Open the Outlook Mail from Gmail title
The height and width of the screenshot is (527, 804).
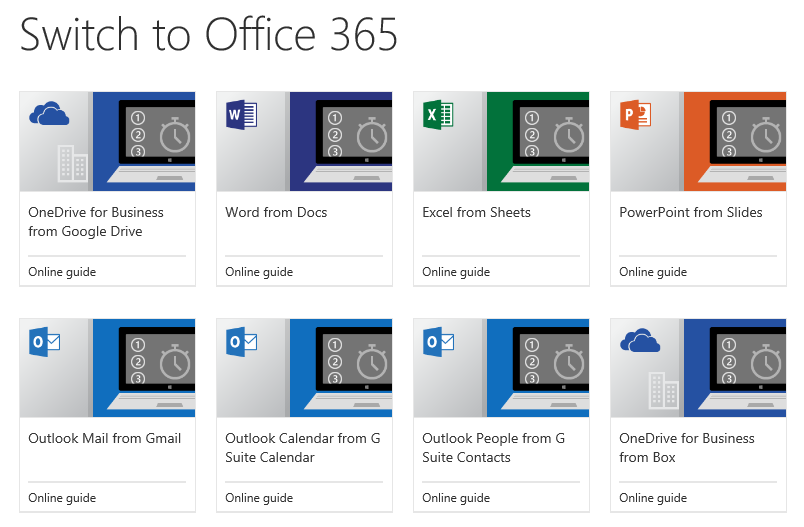(105, 438)
